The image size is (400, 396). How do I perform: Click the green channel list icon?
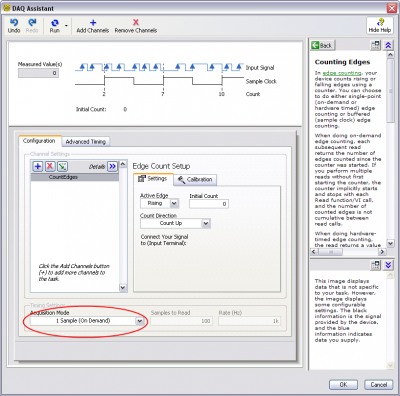tap(62, 166)
